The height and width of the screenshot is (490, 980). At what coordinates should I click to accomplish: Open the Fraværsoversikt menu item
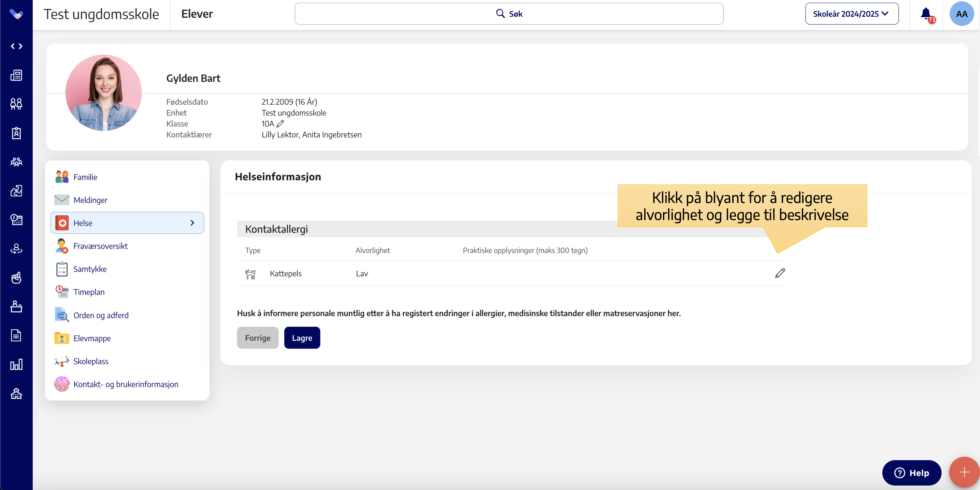click(x=127, y=246)
